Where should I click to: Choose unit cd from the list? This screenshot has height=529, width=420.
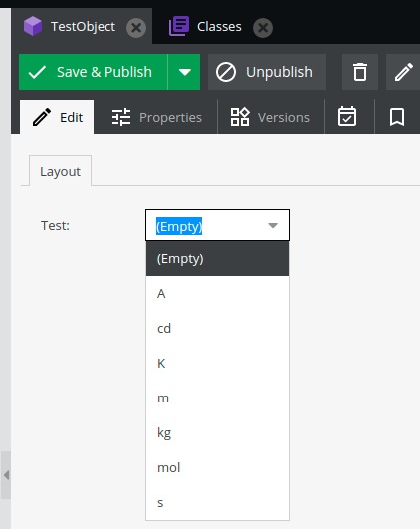(217, 329)
